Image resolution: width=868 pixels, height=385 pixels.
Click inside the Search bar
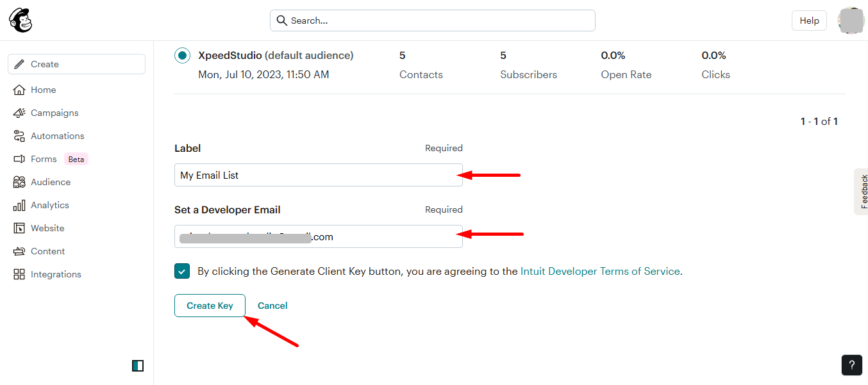coord(432,20)
